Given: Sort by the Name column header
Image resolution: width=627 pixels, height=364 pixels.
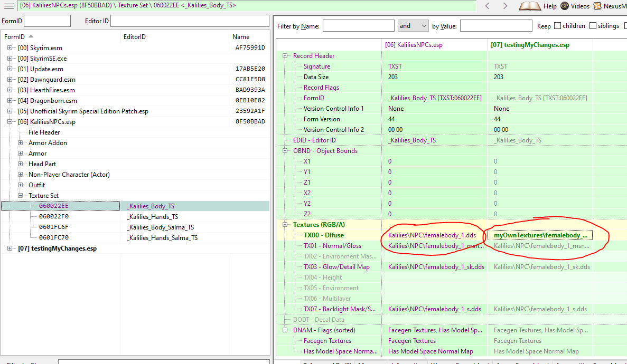Looking at the screenshot, I should 249,37.
